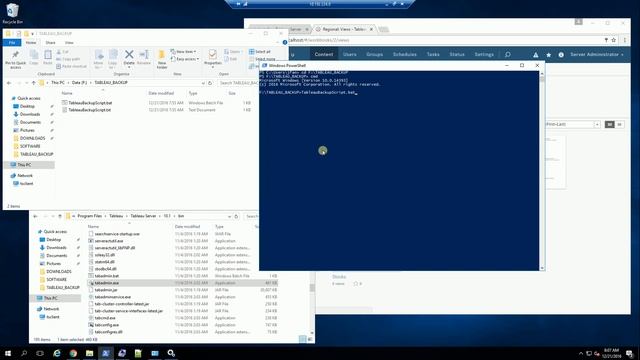Click info icon in Tableau Server header
Screen dimensions: 640x360
[x=561, y=55]
